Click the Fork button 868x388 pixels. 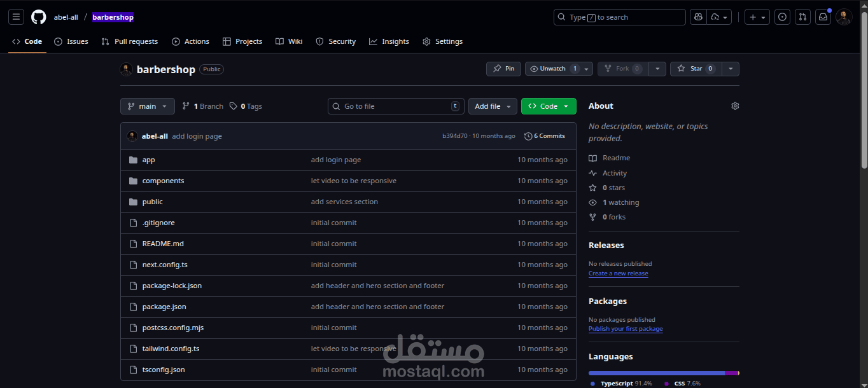coord(623,69)
